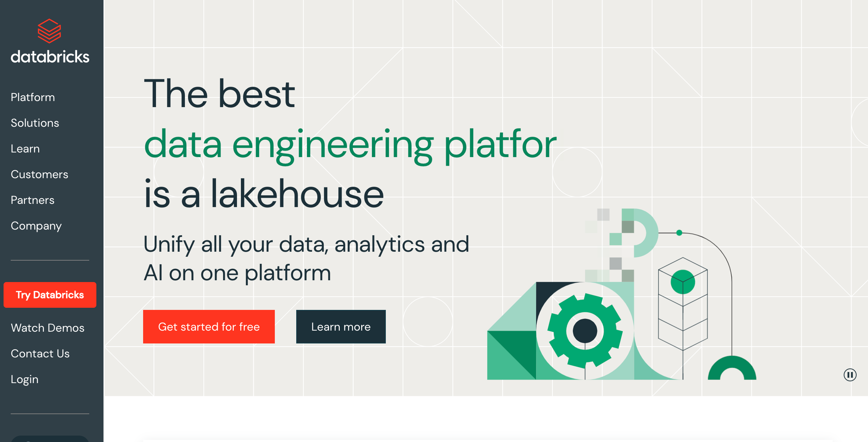868x442 pixels.
Task: Click Get started for free button
Action: (x=209, y=327)
